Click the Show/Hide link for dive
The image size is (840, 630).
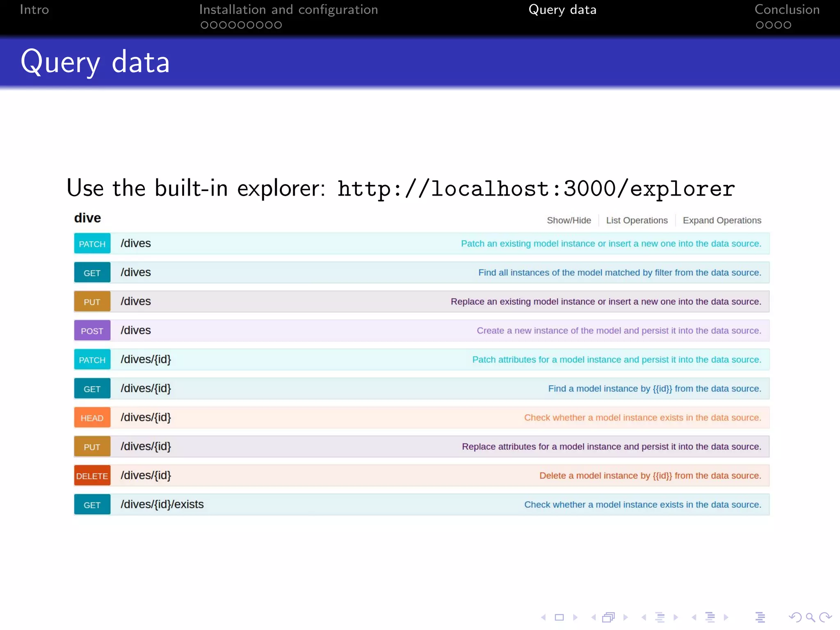(x=569, y=220)
